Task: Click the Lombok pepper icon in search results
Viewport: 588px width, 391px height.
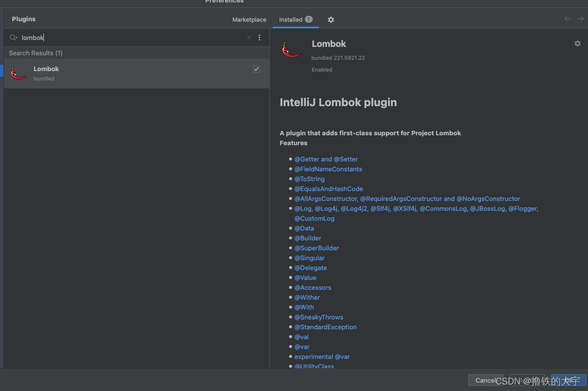Action: pos(18,72)
